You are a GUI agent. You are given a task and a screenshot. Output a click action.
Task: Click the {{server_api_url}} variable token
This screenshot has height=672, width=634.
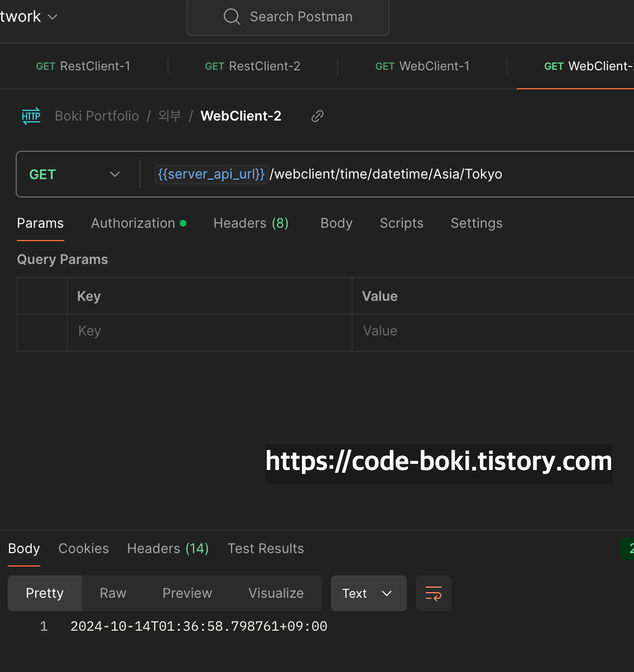click(x=211, y=174)
